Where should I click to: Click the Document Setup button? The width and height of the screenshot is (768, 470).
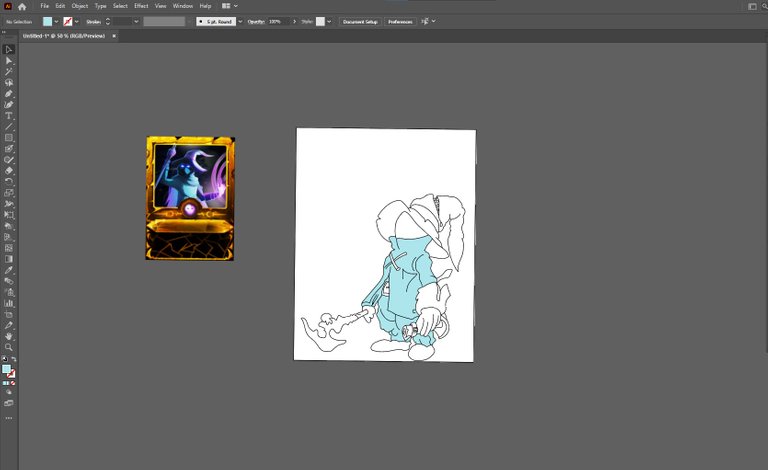pos(360,22)
